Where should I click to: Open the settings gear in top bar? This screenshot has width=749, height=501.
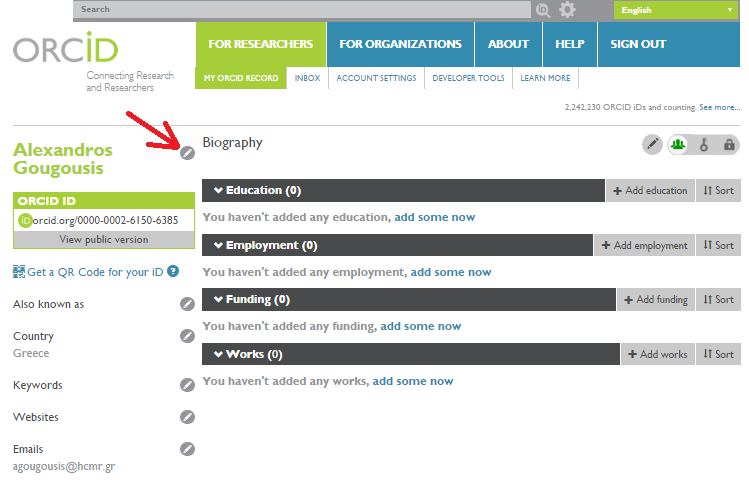[x=567, y=10]
